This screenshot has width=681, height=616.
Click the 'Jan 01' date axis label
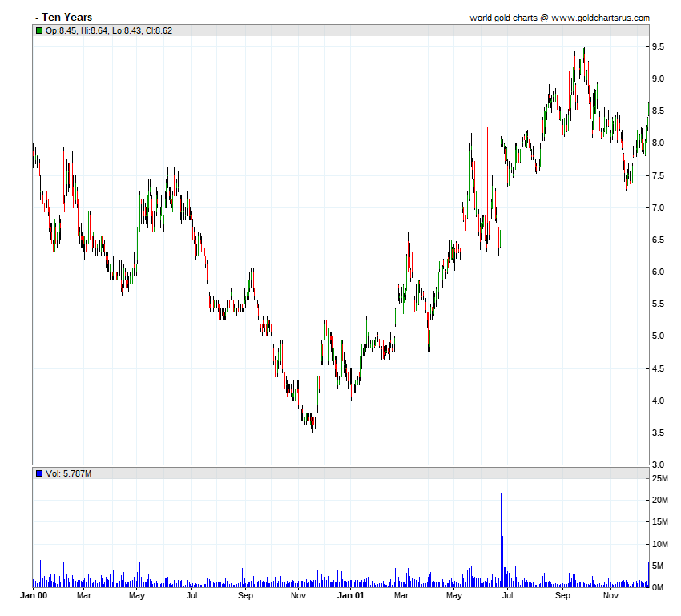tap(350, 595)
